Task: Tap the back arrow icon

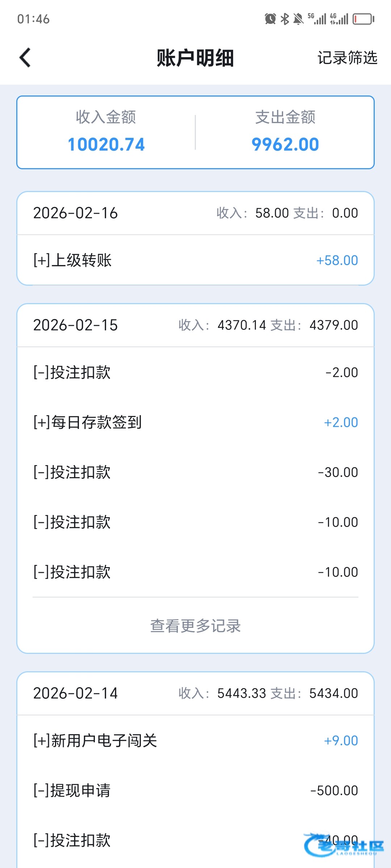Action: [25, 58]
